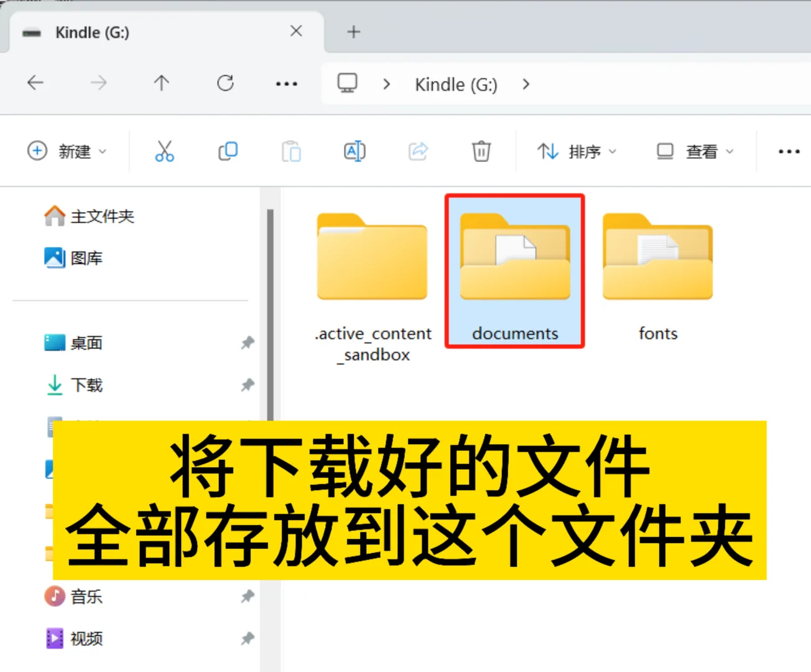
Task: Open 桌面 in the sidebar
Action: 73,343
